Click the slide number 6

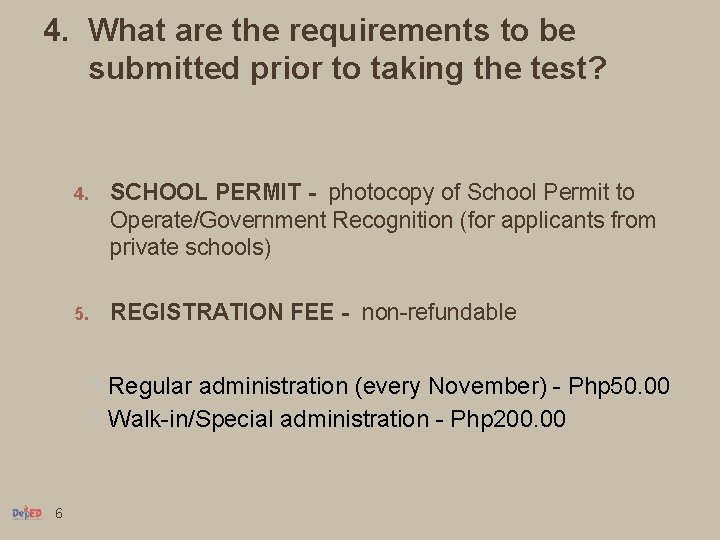click(x=60, y=514)
